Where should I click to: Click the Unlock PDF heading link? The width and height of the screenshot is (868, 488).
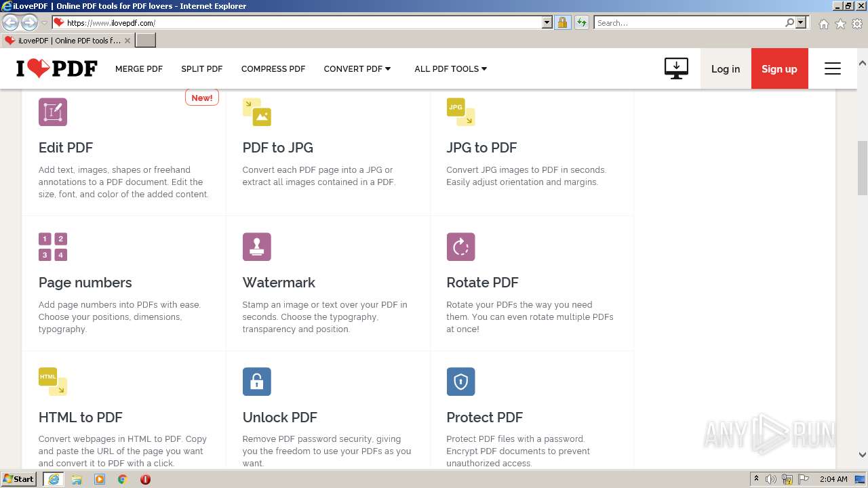(x=280, y=418)
